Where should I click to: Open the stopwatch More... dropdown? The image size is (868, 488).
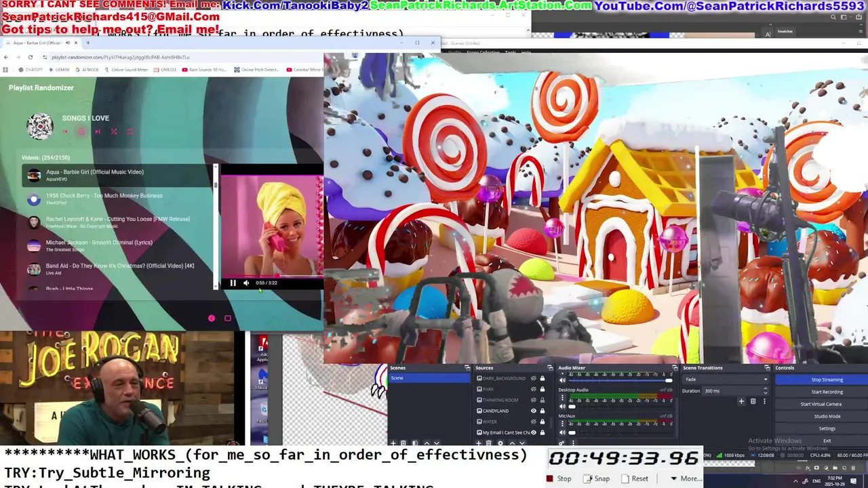point(687,479)
